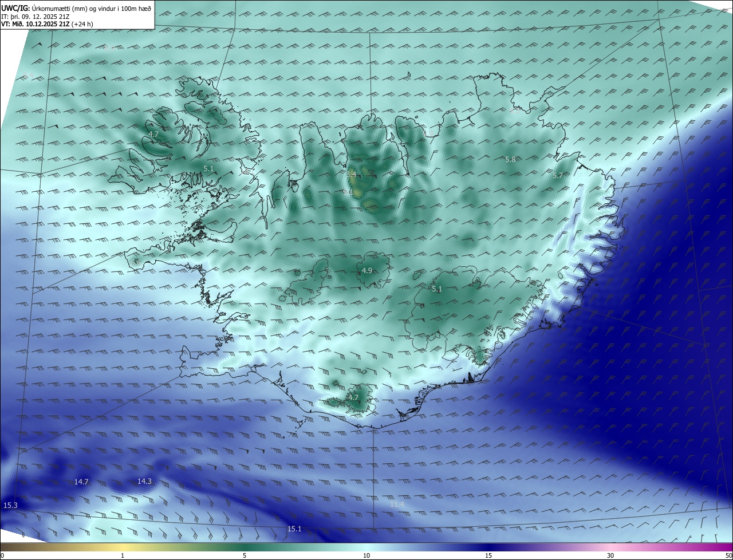
Task: Select the VT: Mið. 10.12.2025 21Z line
Action: [x=48, y=24]
